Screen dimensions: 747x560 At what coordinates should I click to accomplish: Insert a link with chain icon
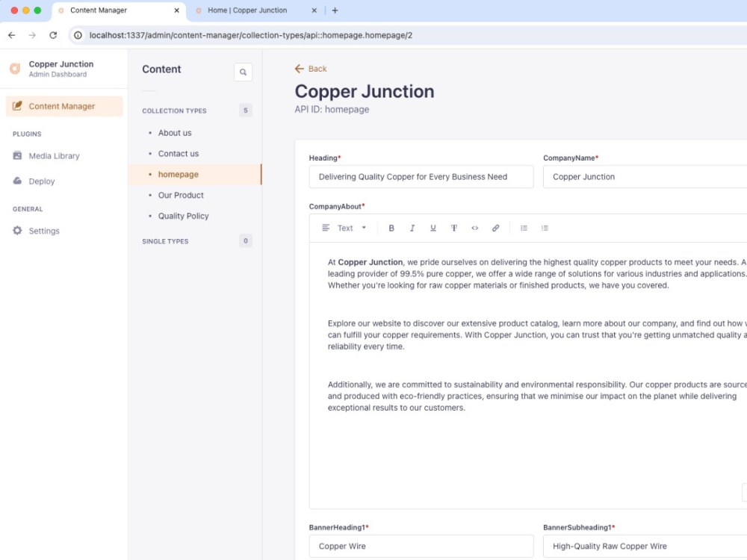[495, 228]
